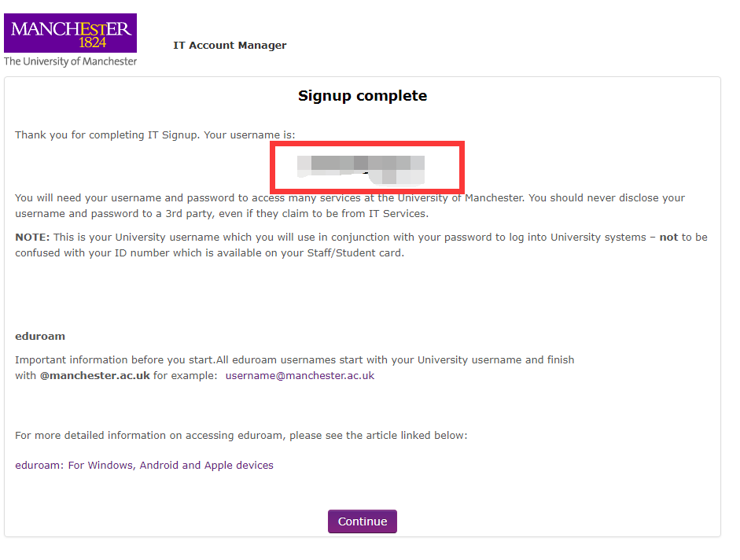This screenshot has height=560, width=740.
Task: Click the "IT Services" text in the warning
Action: 399,214
